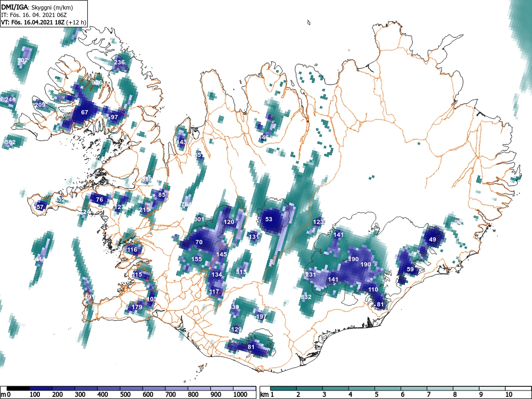Click the 59 visibility label

(x=411, y=269)
